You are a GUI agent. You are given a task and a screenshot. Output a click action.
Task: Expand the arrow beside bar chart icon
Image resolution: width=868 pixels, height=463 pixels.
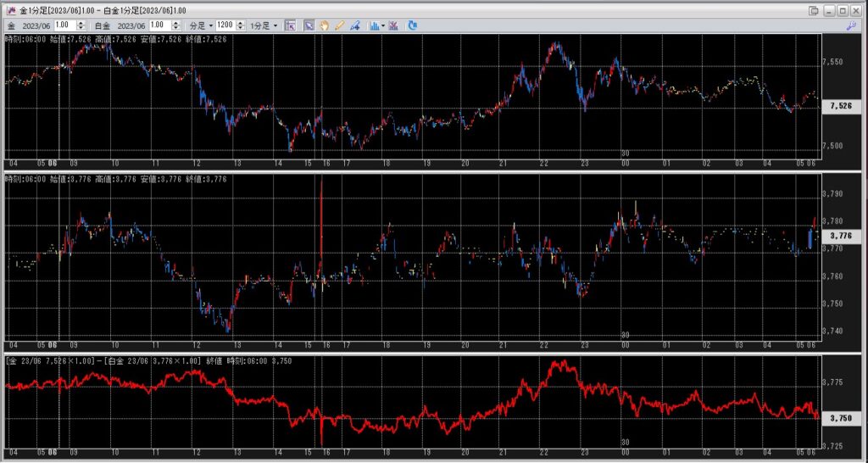click(x=383, y=25)
